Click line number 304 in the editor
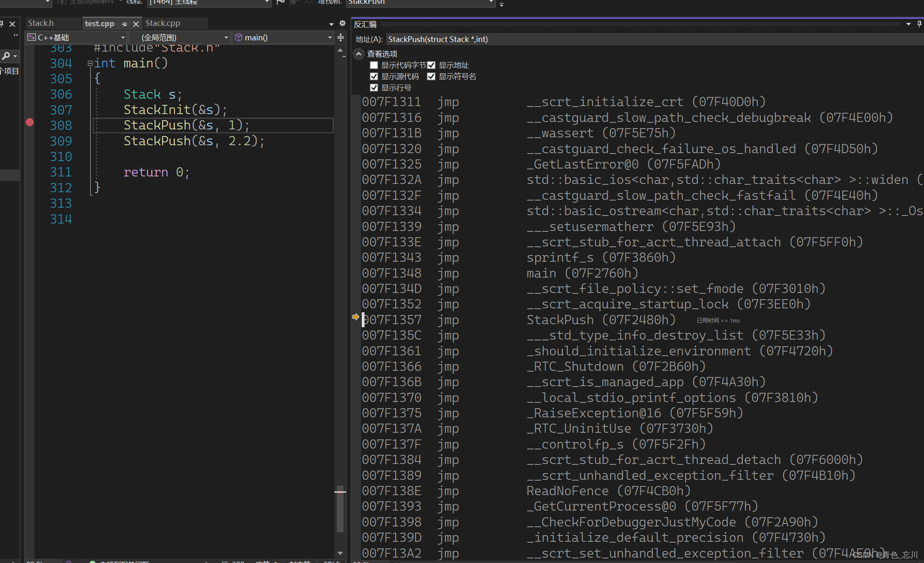This screenshot has width=924, height=563. pyautogui.click(x=61, y=63)
